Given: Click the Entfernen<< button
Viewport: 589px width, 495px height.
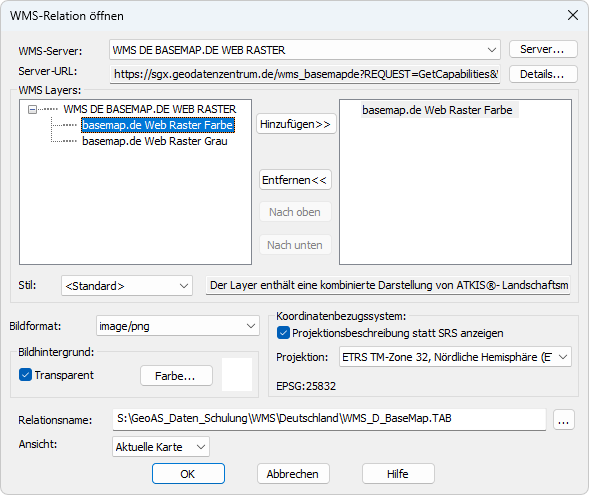Looking at the screenshot, I should (x=295, y=180).
